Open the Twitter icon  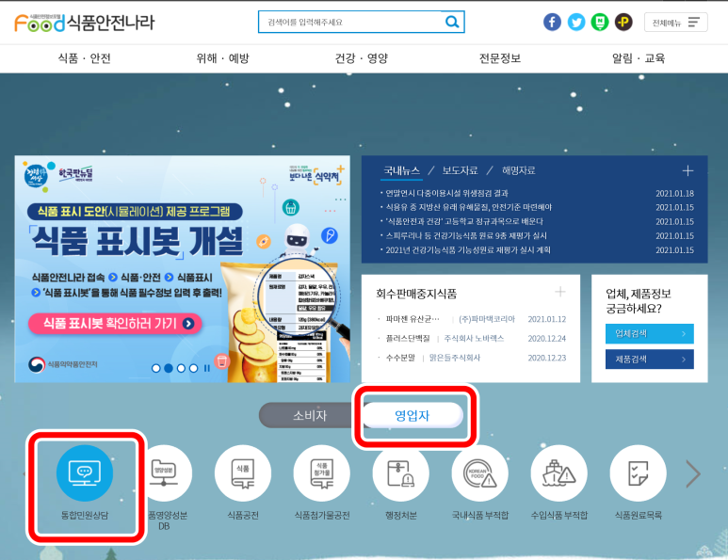point(576,22)
